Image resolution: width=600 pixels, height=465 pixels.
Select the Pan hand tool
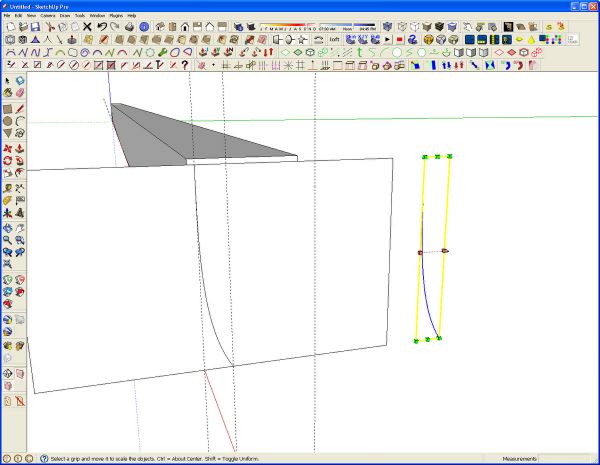tap(20, 228)
